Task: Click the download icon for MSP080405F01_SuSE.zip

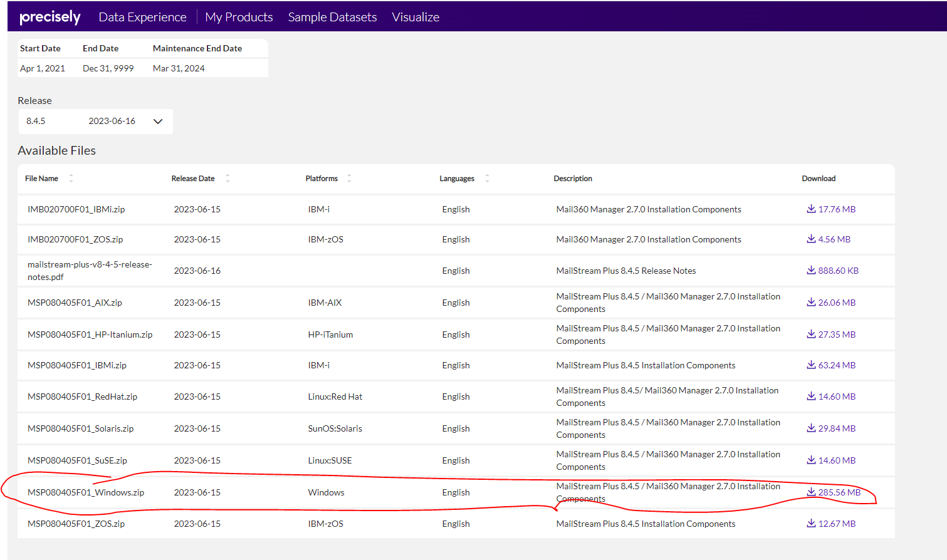Action: point(811,460)
